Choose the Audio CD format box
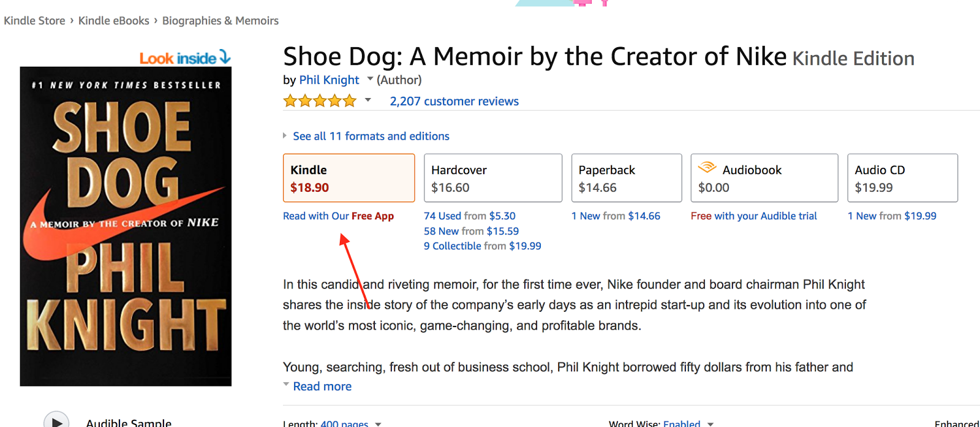 (x=902, y=178)
